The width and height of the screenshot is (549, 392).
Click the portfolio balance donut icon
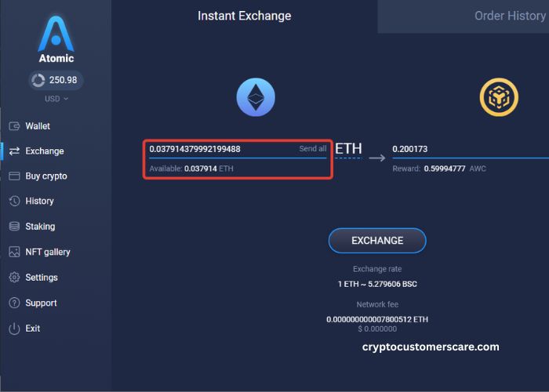[38, 80]
